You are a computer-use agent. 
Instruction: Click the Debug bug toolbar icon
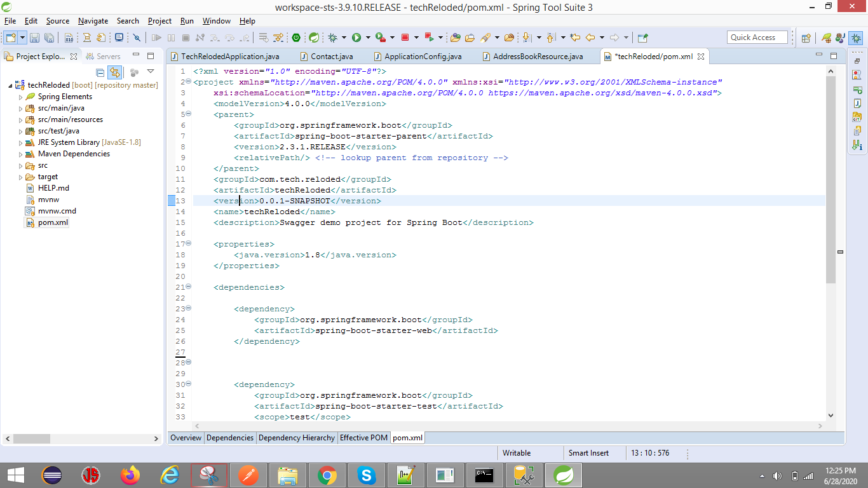point(332,37)
